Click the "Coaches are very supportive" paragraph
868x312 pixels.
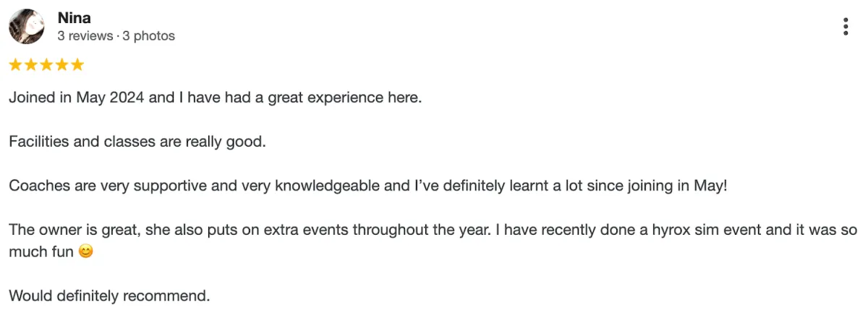pos(367,186)
